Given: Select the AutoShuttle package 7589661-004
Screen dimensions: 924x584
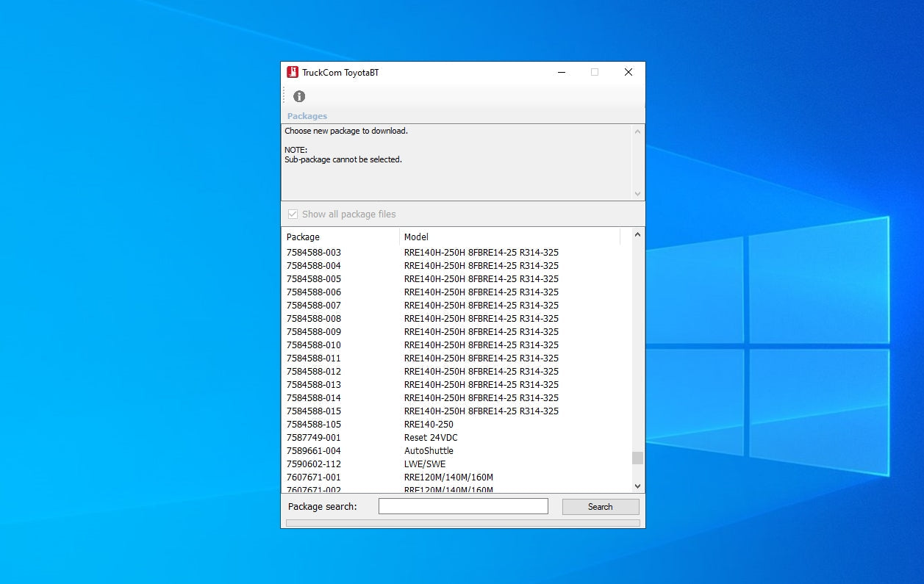Looking at the screenshot, I should pyautogui.click(x=314, y=450).
